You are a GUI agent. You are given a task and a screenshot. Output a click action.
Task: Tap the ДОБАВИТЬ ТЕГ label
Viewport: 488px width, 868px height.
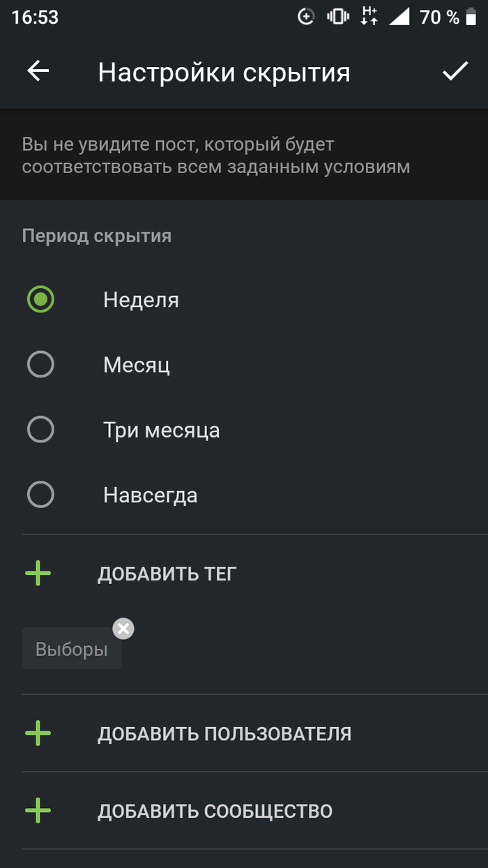click(x=167, y=574)
